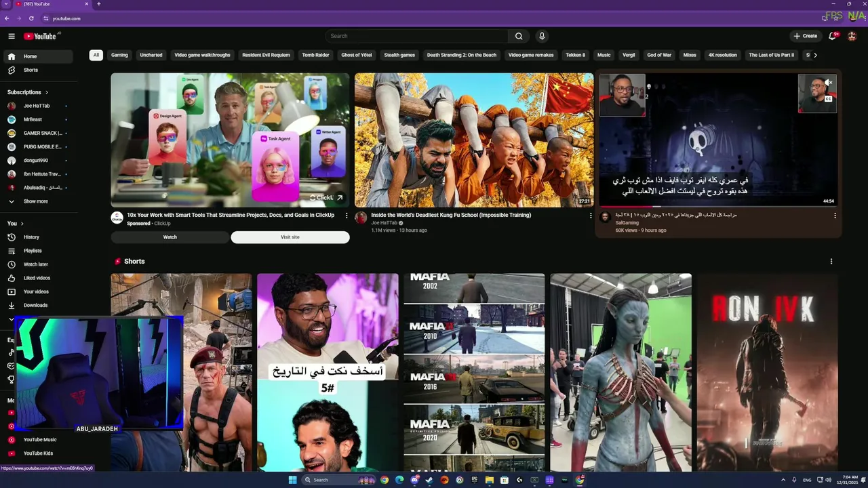Open the ClickUp ad thumbnail
868x488 pixels.
[x=230, y=140]
